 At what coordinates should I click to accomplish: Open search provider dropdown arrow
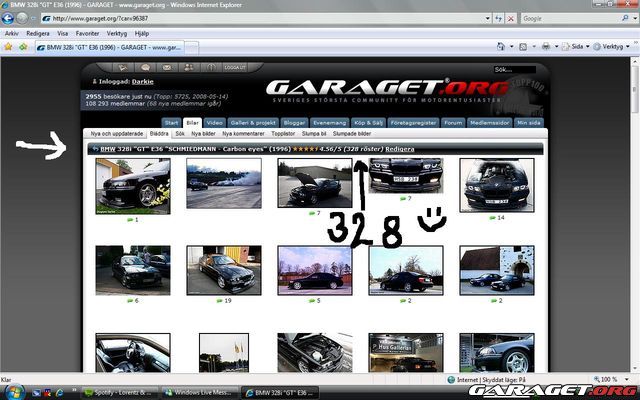click(x=635, y=18)
